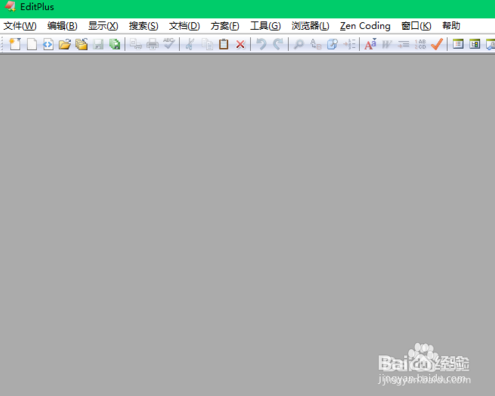Click the red X Delete icon
The width and height of the screenshot is (495, 396).
[240, 44]
